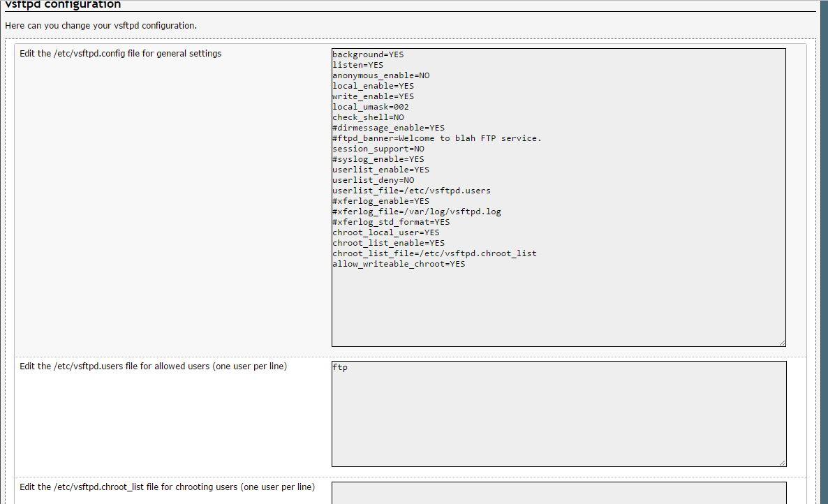Click the '#syslog_enable=YES' line

(378, 159)
